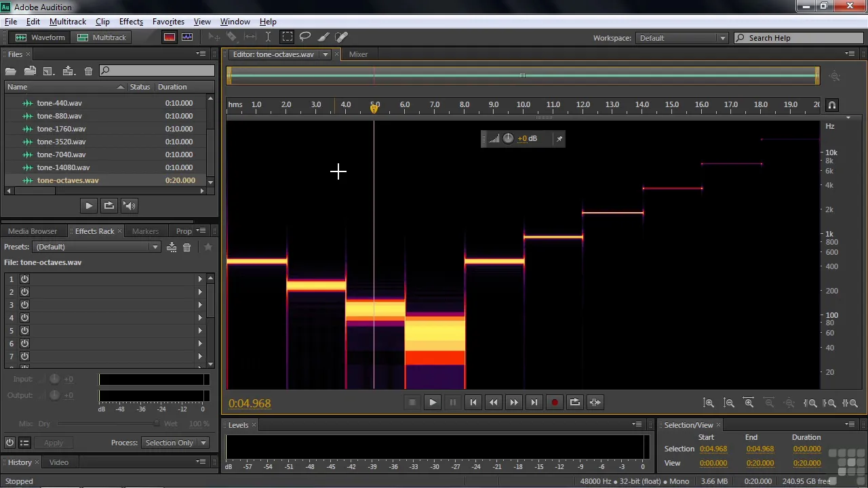Screen dimensions: 868x488
Task: Select the Marquee Selection tool
Action: 288,37
